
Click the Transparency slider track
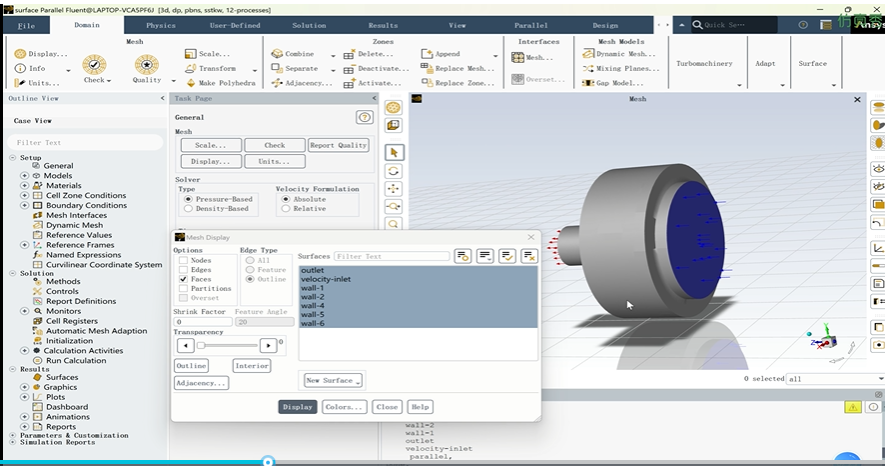[227, 345]
